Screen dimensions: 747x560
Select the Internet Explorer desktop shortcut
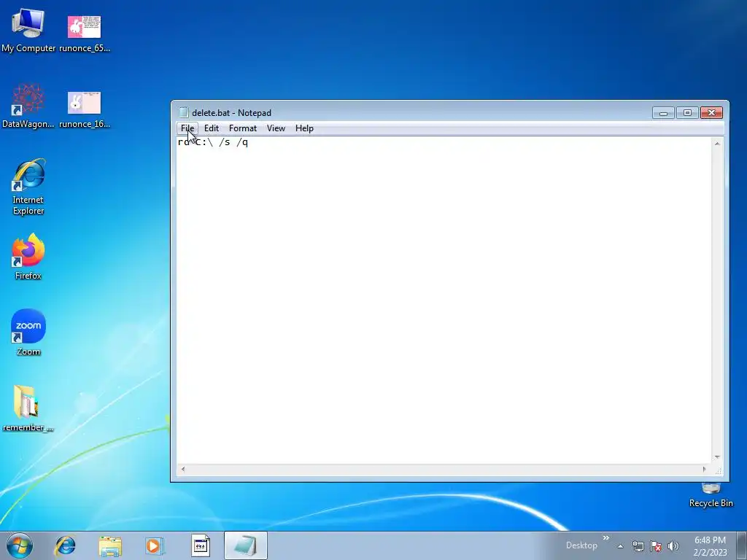pyautogui.click(x=28, y=187)
